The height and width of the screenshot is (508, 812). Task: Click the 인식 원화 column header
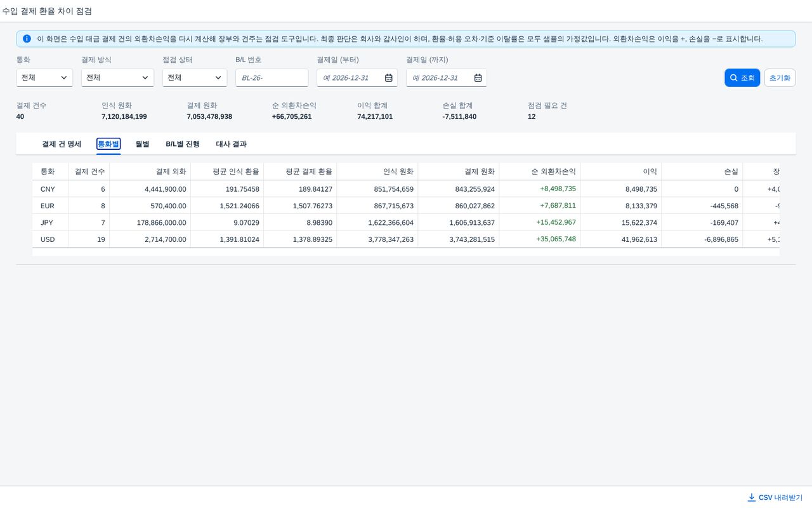click(x=377, y=171)
